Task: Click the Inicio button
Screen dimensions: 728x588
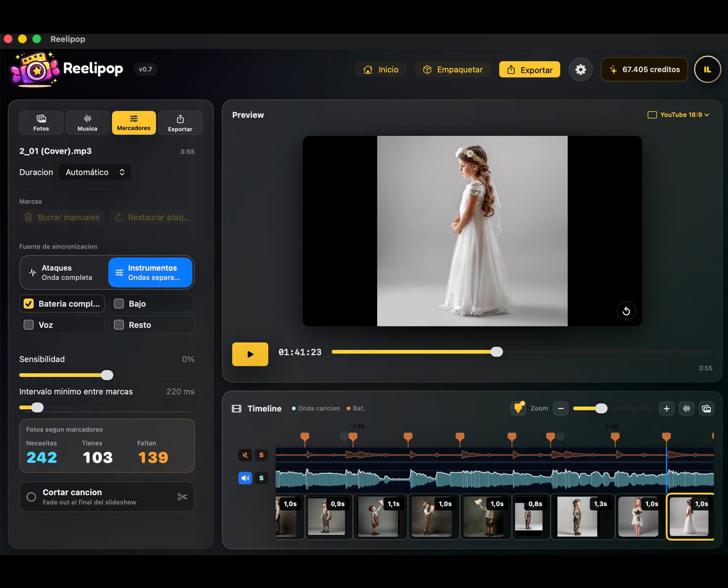Action: (x=380, y=70)
